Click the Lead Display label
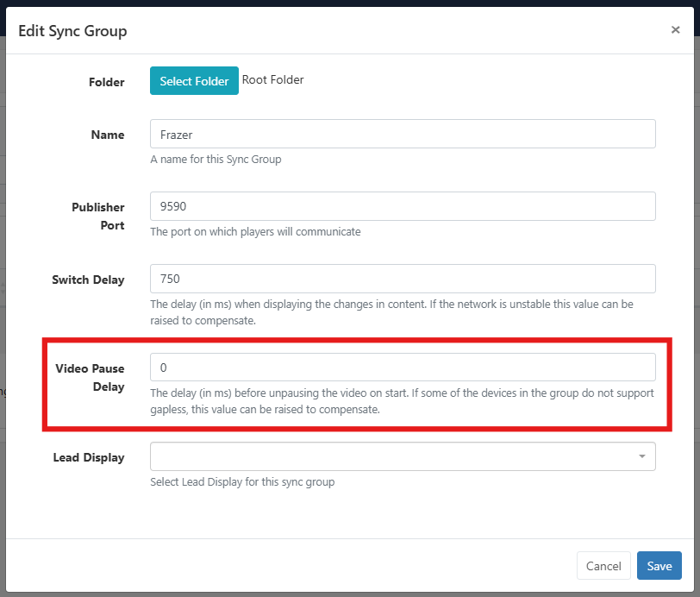 [89, 457]
